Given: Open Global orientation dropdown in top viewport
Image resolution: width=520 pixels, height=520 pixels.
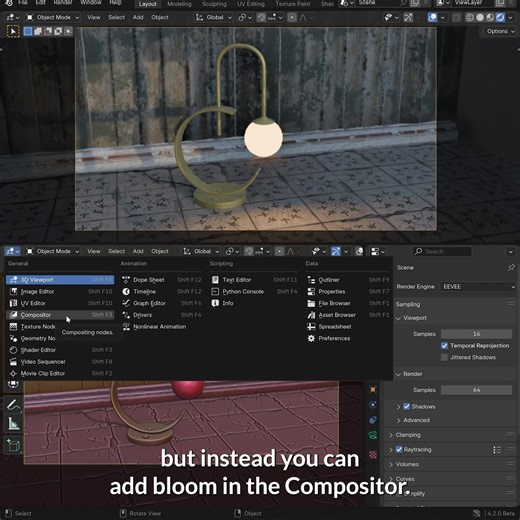Looking at the screenshot, I should [214, 17].
